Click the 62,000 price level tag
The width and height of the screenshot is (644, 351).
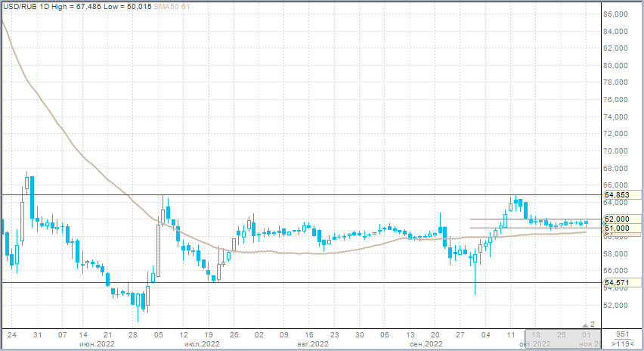point(618,219)
